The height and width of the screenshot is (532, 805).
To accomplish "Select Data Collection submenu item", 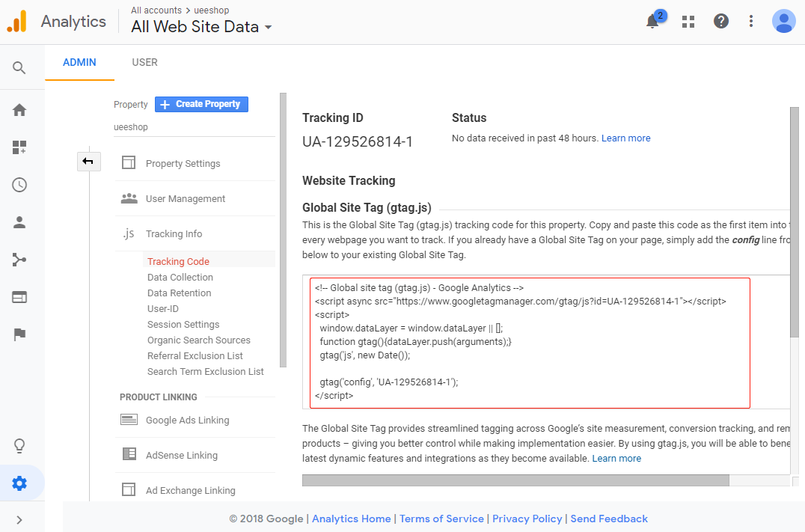I will (x=180, y=278).
